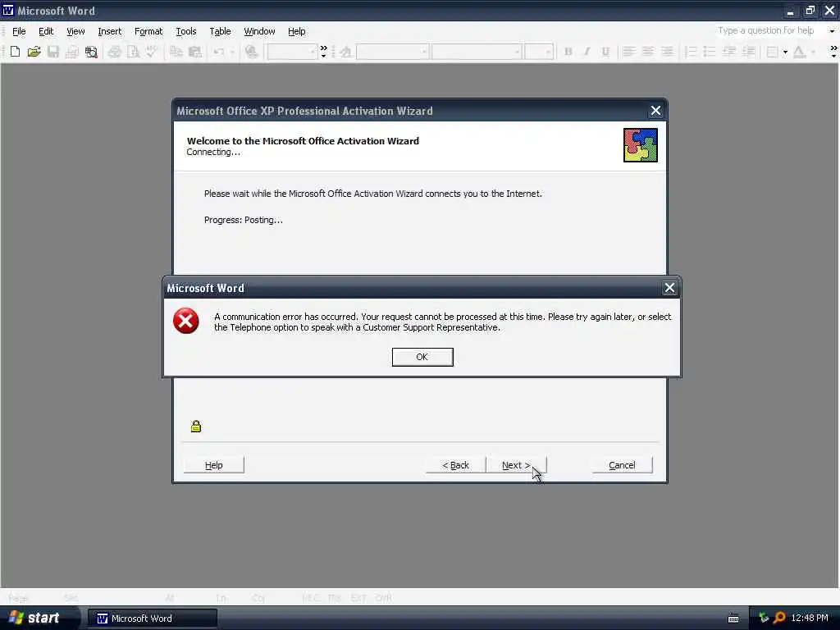Click Help button in Activation Wizard
840x630 pixels.
click(x=214, y=465)
